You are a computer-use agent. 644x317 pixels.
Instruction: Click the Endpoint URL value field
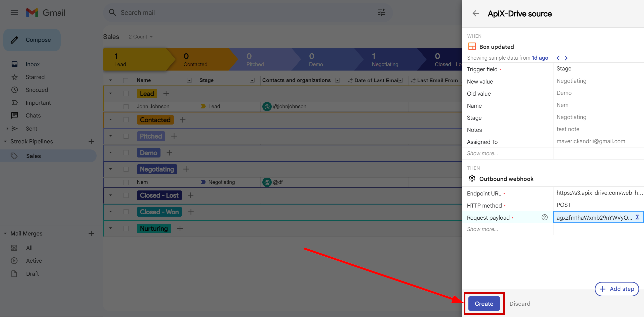pyautogui.click(x=598, y=193)
